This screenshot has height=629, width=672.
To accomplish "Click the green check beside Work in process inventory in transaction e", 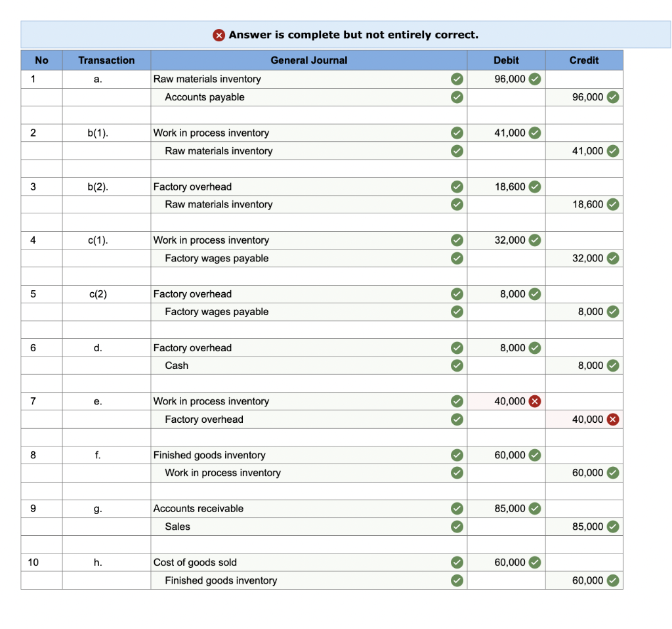I will tap(457, 401).
